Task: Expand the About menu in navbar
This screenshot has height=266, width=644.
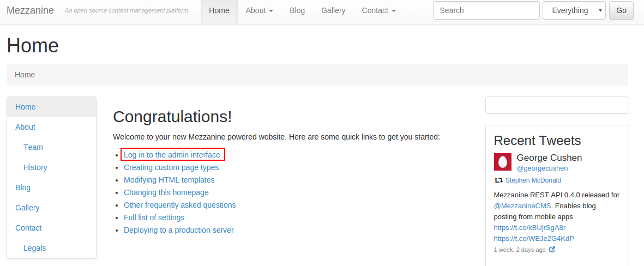Action: 259,11
